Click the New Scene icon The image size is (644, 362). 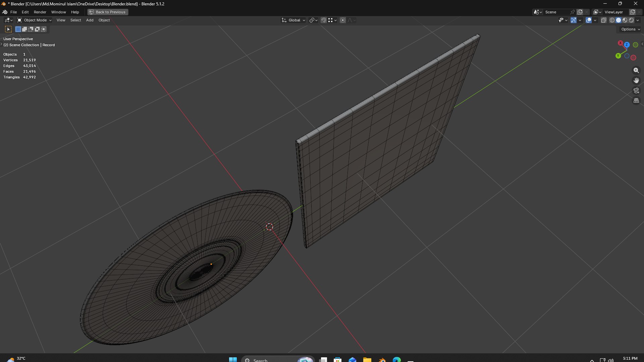(x=580, y=12)
